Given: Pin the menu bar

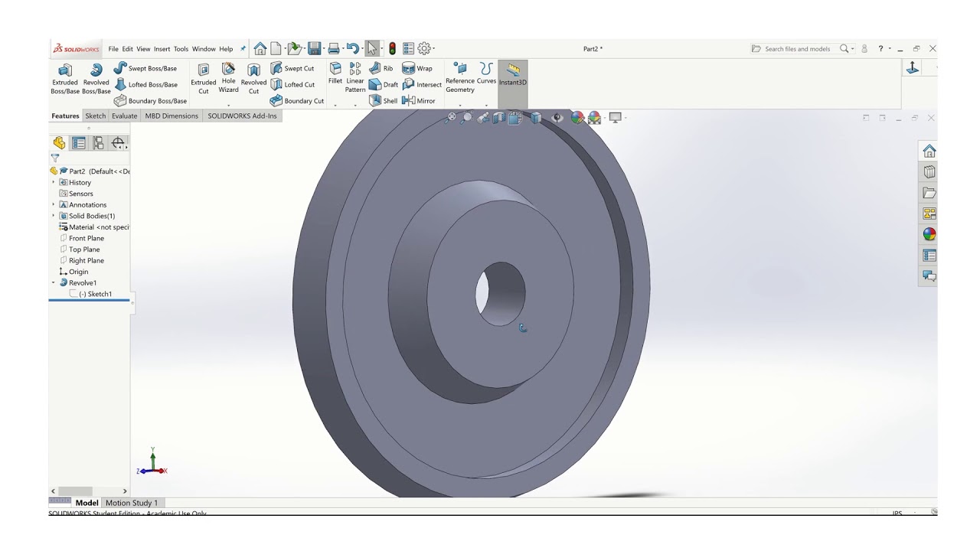Looking at the screenshot, I should [x=243, y=49].
